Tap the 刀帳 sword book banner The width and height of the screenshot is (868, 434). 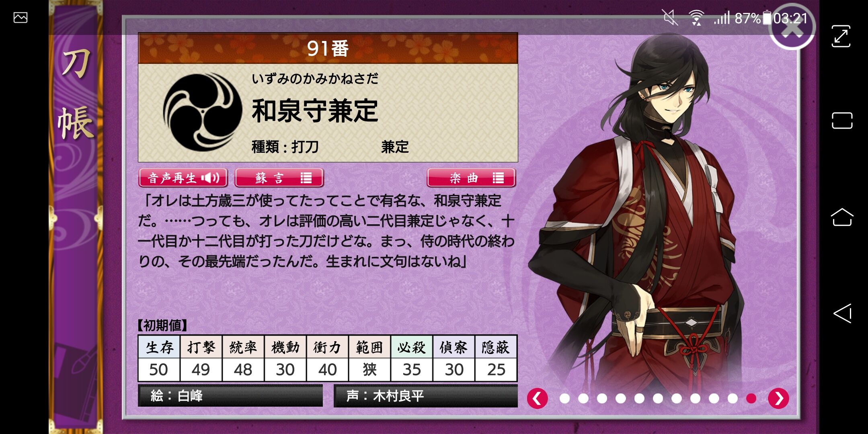pos(76,96)
